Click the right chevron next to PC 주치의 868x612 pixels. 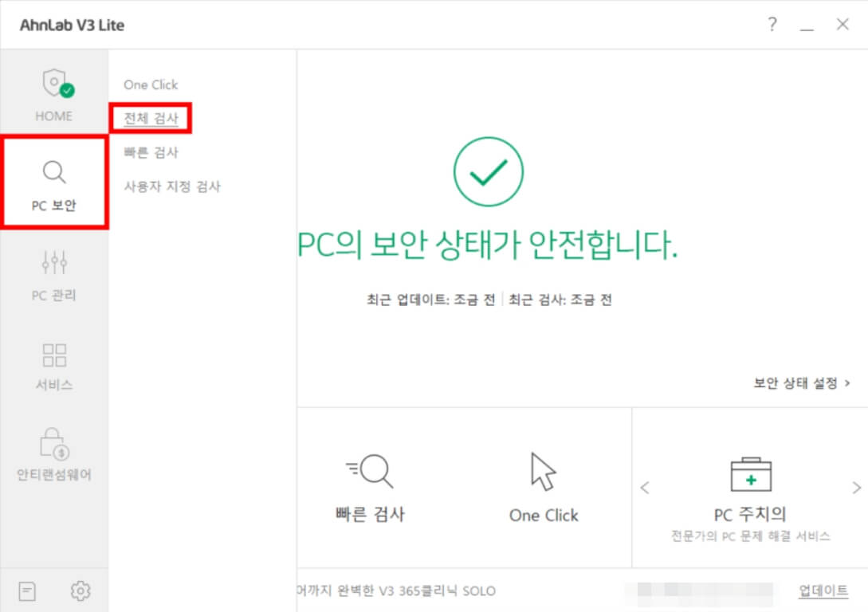(855, 488)
